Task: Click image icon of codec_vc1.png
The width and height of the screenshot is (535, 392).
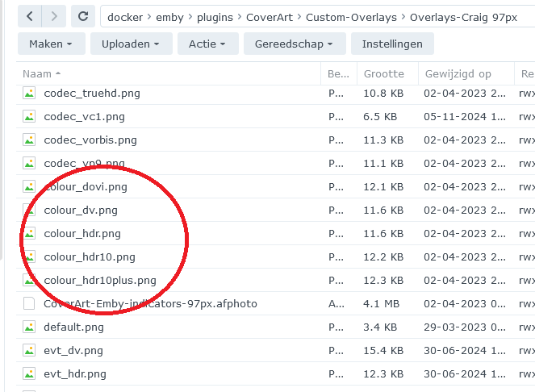Action: click(29, 117)
